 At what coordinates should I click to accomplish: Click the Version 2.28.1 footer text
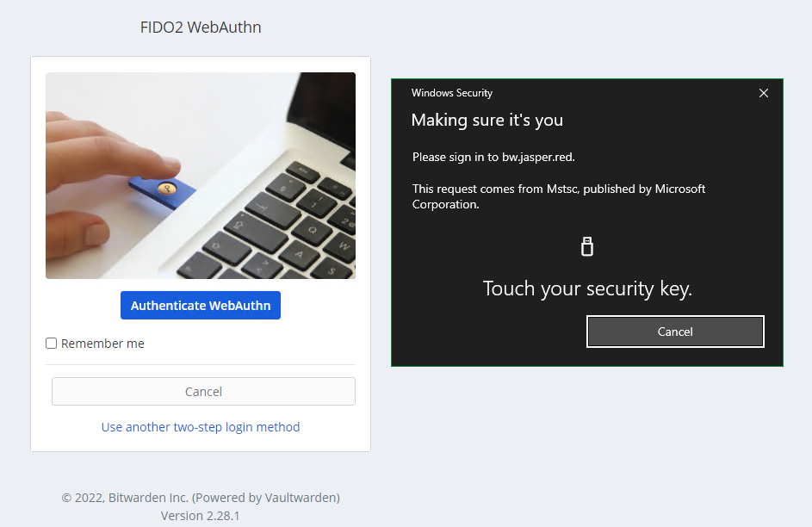tap(201, 516)
